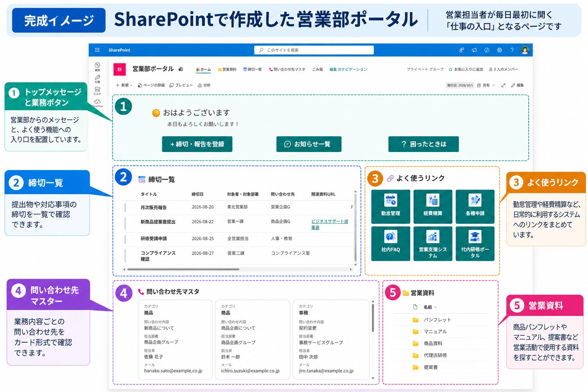Open 分析 in the command bar

click(204, 85)
